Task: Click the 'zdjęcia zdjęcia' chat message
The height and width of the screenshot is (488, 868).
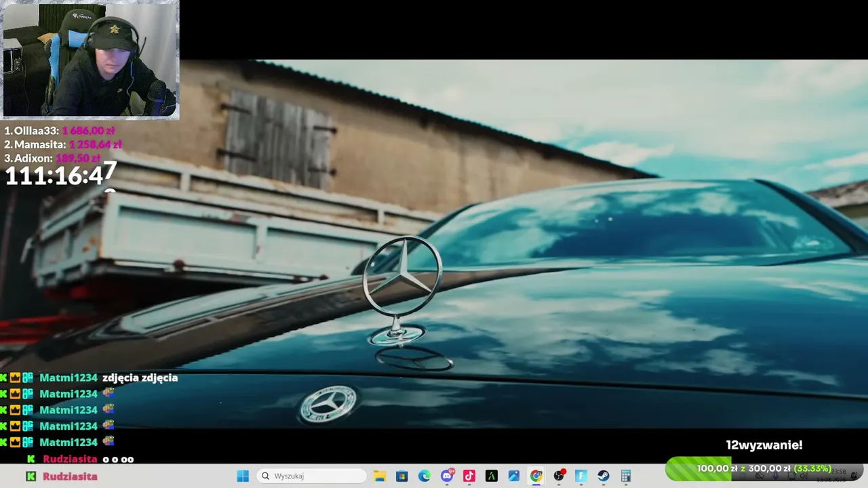Action: [x=140, y=378]
